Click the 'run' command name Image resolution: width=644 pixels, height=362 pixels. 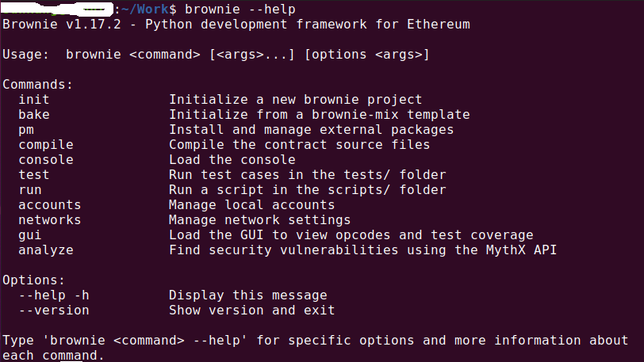pos(30,190)
